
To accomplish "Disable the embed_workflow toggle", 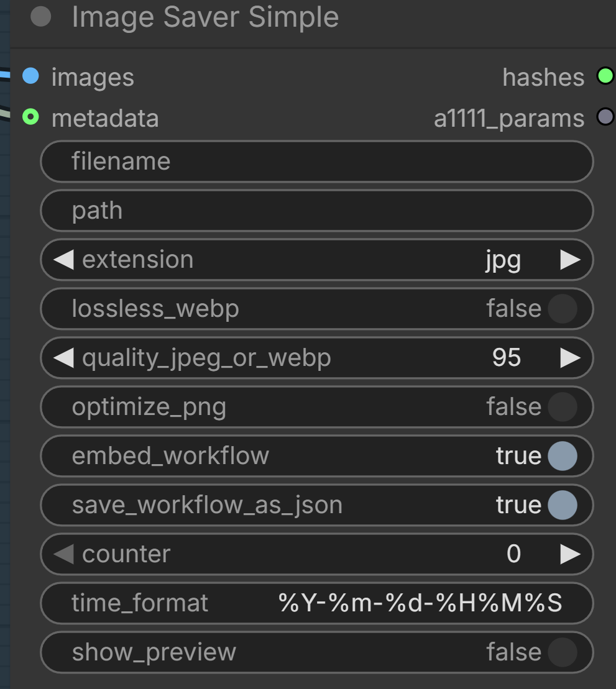I will click(x=563, y=456).
